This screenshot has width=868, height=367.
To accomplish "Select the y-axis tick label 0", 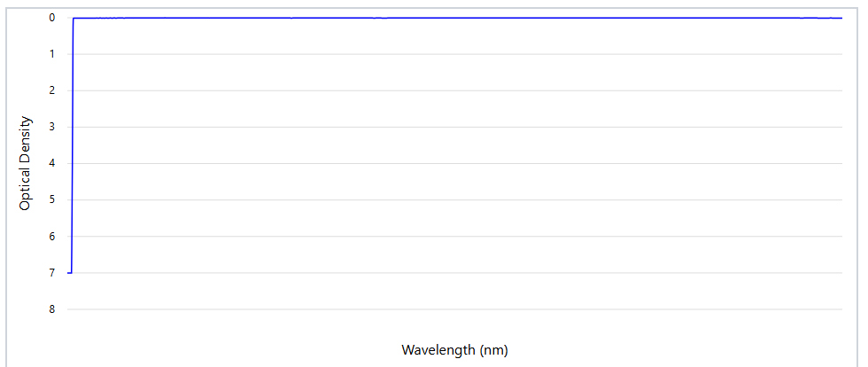I will [52, 18].
